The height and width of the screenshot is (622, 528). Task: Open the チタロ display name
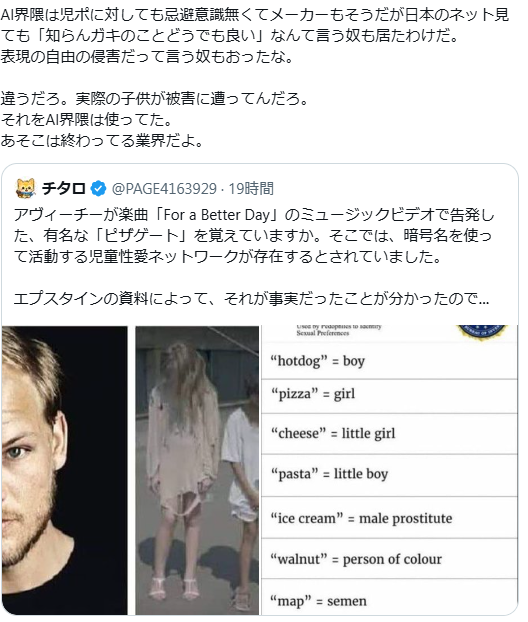(x=63, y=188)
